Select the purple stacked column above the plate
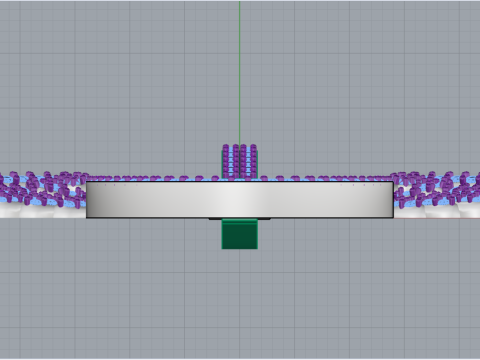Viewport: 480px width, 360px height. click(x=240, y=162)
